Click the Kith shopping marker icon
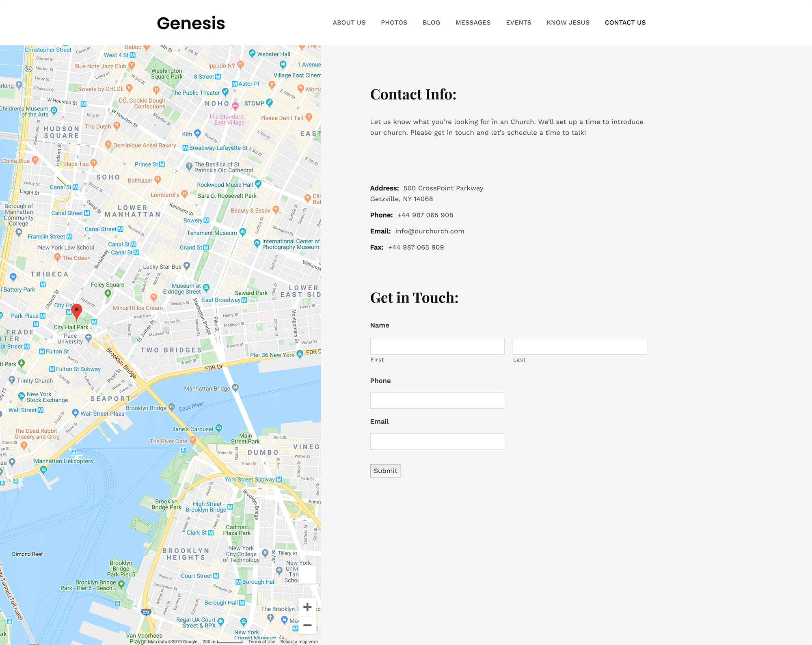Viewport: 812px width, 645px height. tap(197, 133)
